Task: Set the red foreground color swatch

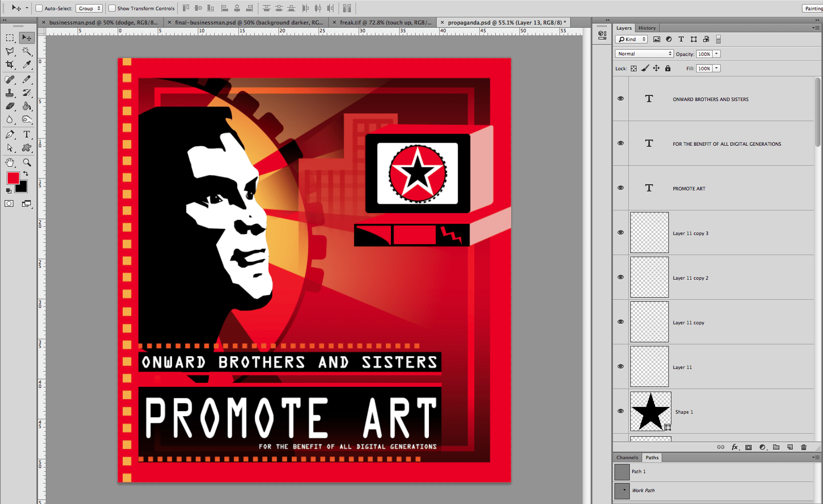Action: [13, 178]
